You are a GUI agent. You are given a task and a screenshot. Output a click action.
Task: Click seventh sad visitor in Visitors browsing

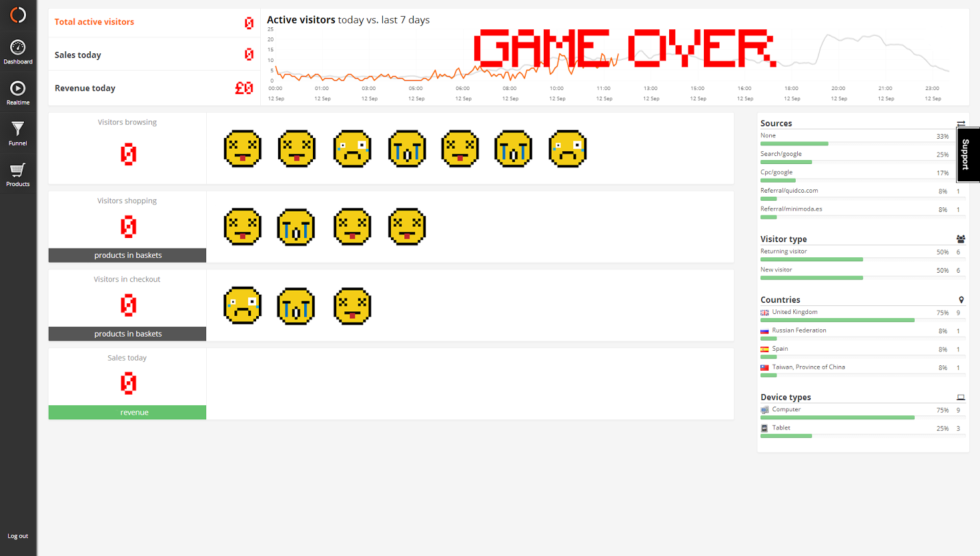(568, 149)
